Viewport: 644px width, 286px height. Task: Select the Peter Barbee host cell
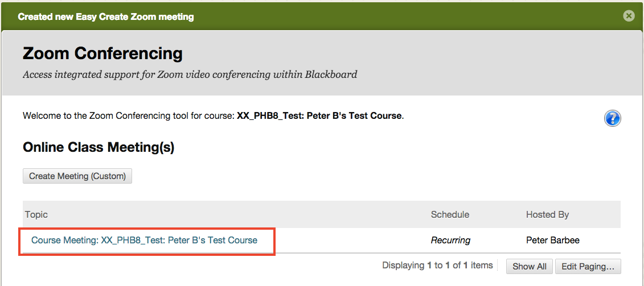pos(552,241)
